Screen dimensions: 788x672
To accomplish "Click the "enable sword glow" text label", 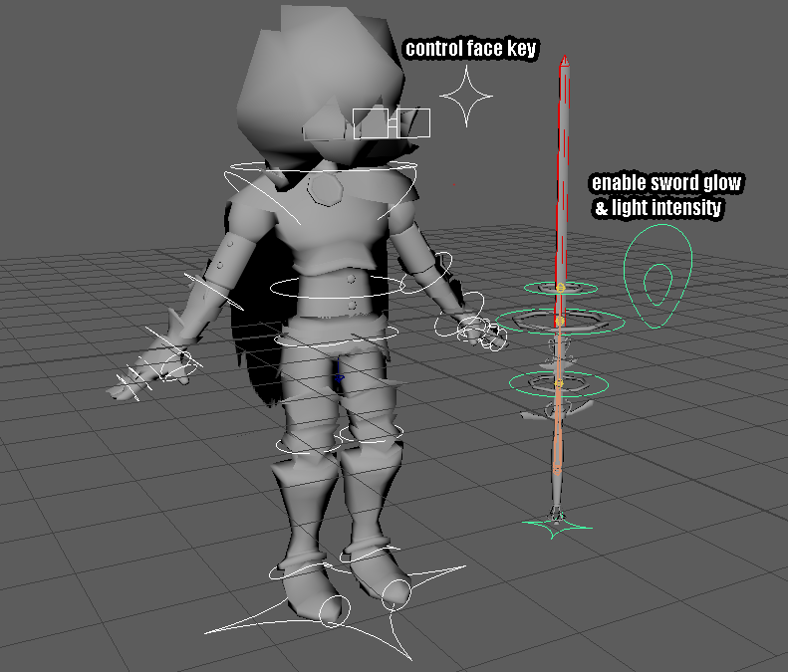I will point(666,184).
